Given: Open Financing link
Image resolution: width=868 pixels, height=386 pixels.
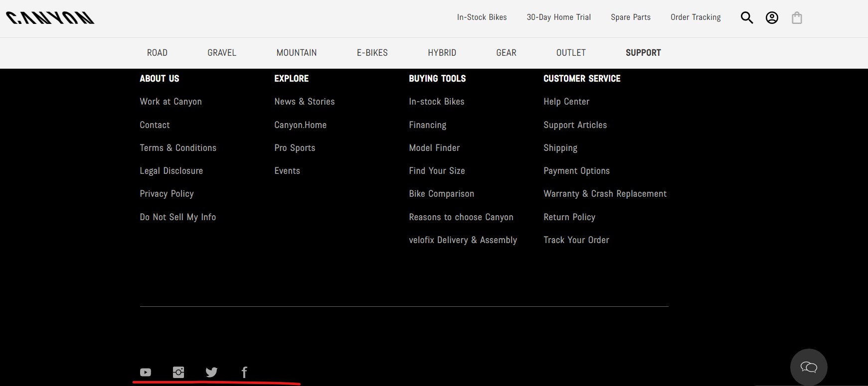Looking at the screenshot, I should pos(428,125).
